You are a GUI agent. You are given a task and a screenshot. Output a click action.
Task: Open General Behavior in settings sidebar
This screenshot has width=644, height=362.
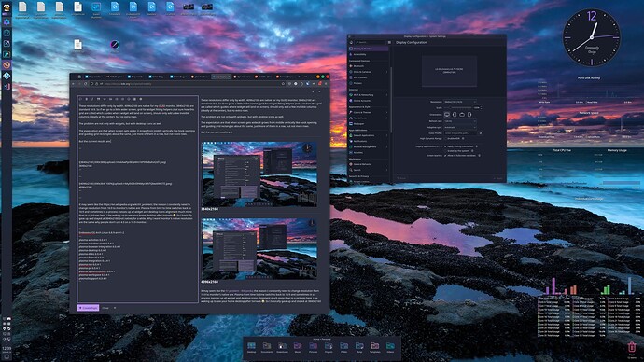369,164
